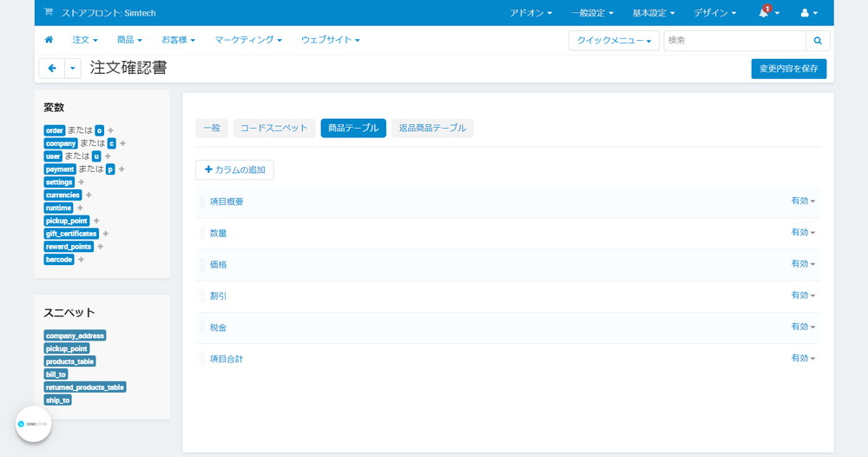Open the 商品 navigation menu
This screenshot has height=457, width=868.
(x=129, y=40)
